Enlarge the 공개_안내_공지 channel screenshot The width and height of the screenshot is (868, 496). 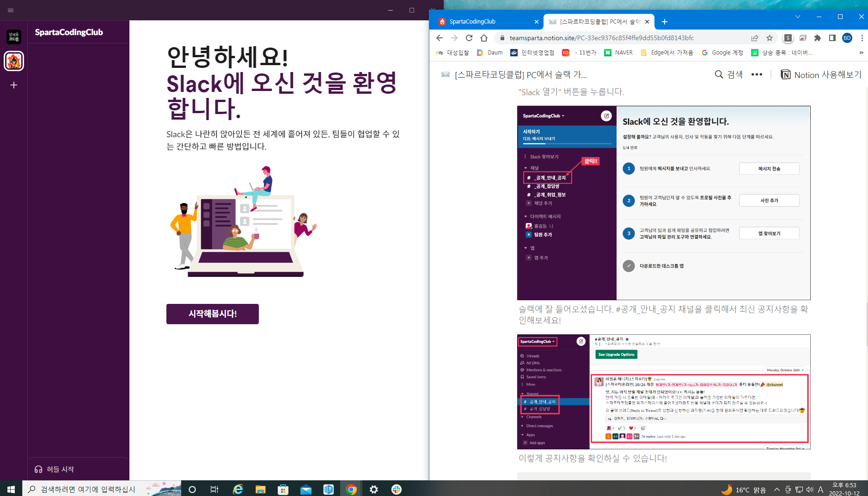click(664, 392)
